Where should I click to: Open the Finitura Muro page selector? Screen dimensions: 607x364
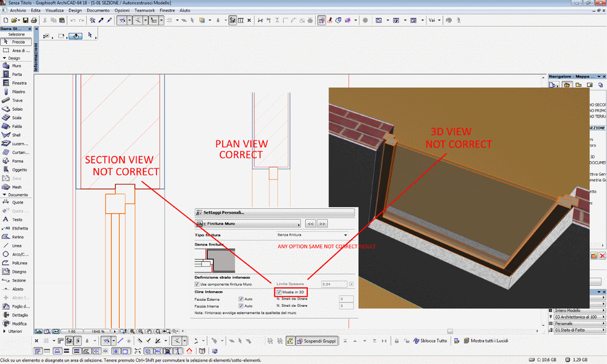click(248, 224)
